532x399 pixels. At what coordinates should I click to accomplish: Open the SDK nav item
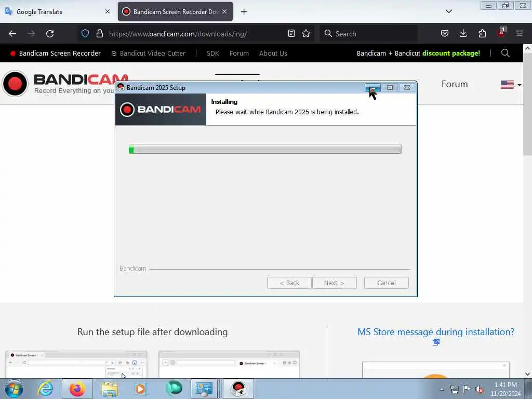tap(212, 54)
